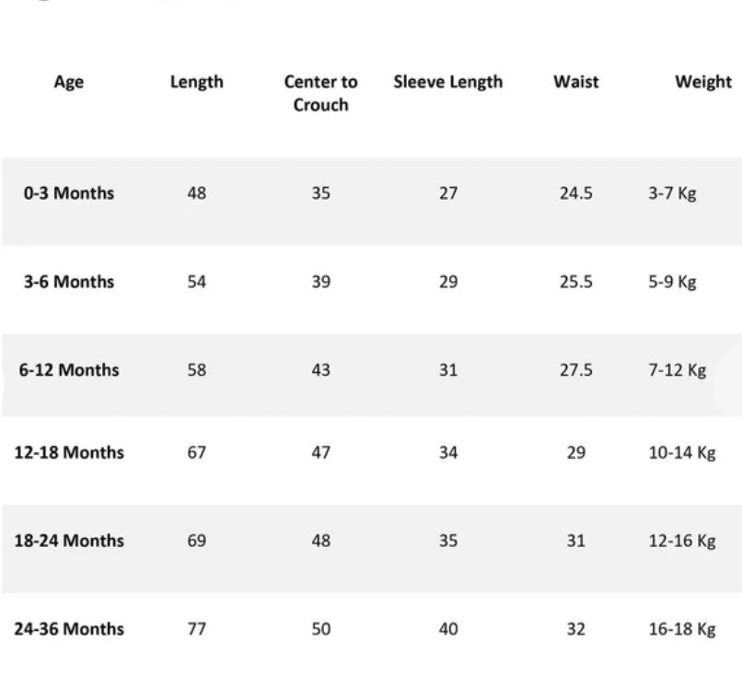Select the 18-24 Months row label
This screenshot has height=700, width=742.
(69, 541)
